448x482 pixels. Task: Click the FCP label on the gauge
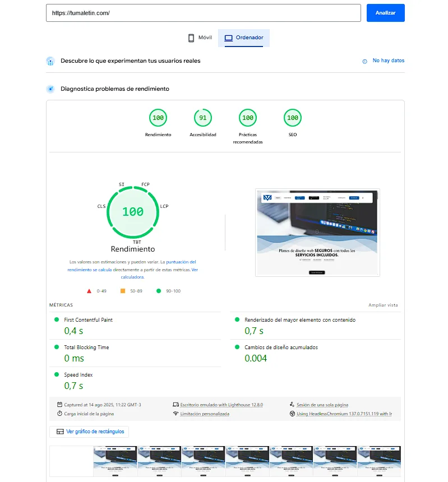145,184
